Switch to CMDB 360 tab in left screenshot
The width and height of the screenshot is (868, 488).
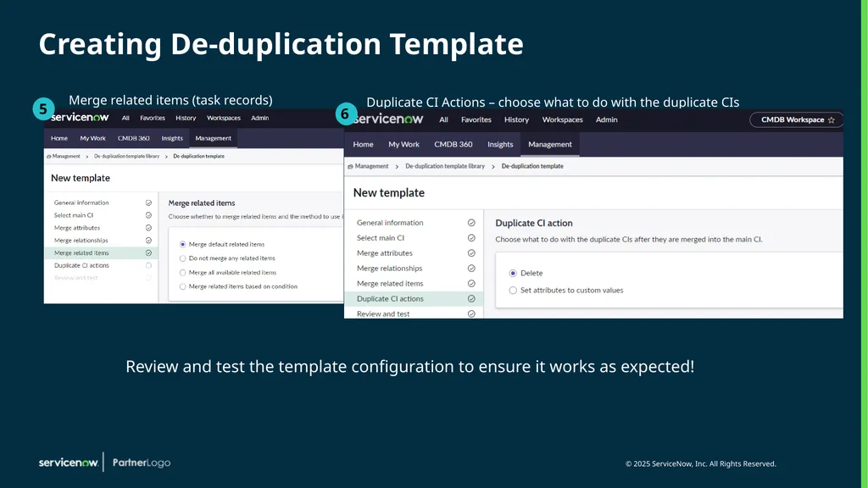[x=133, y=138]
